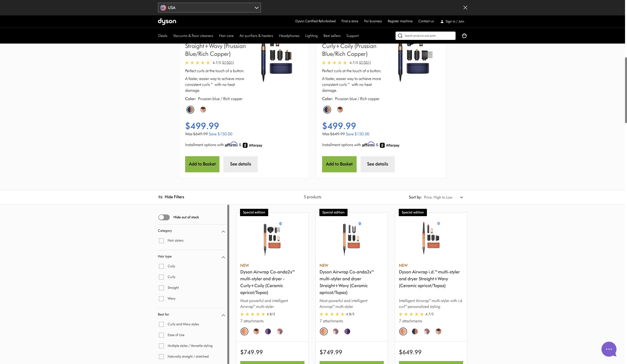Open Co-anda2x Curly+Coily product image
627x364 pixels.
click(272, 239)
